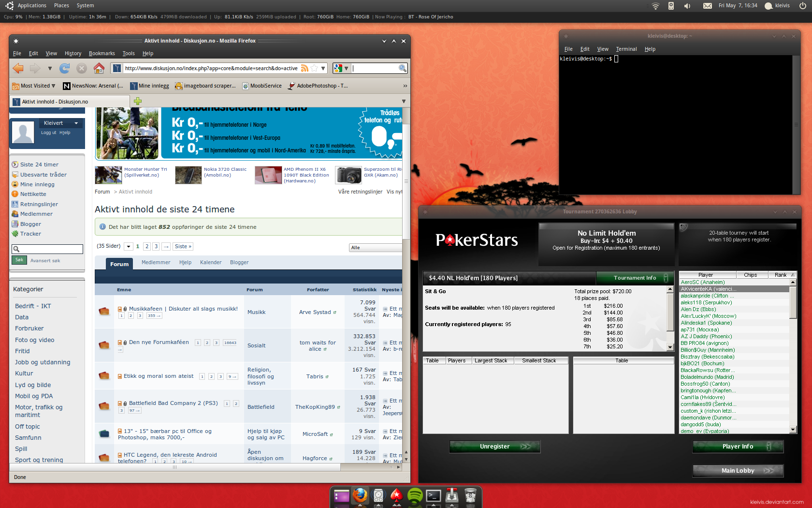
Task: Open the purple file manager dock icon
Action: coord(341,496)
